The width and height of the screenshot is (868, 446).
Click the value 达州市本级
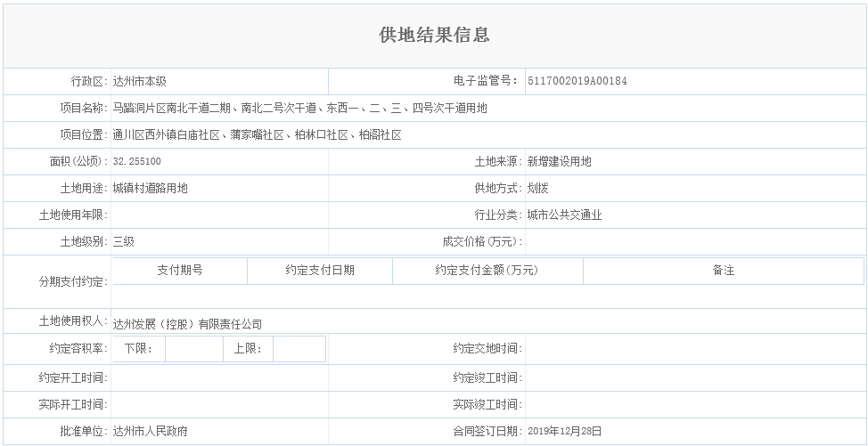pos(140,81)
